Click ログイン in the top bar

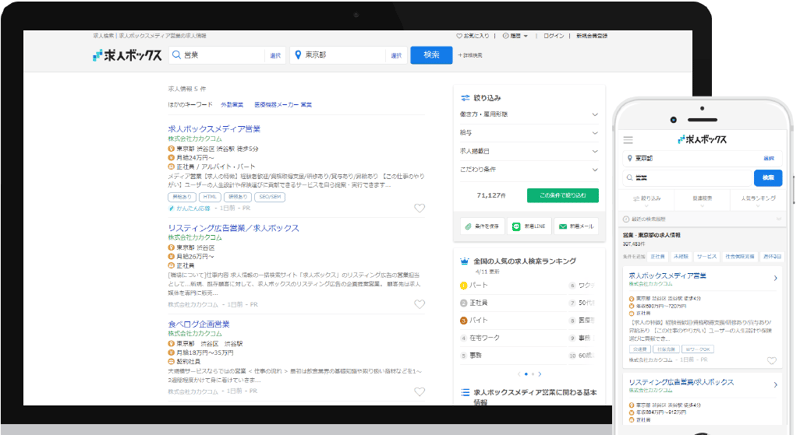554,36
